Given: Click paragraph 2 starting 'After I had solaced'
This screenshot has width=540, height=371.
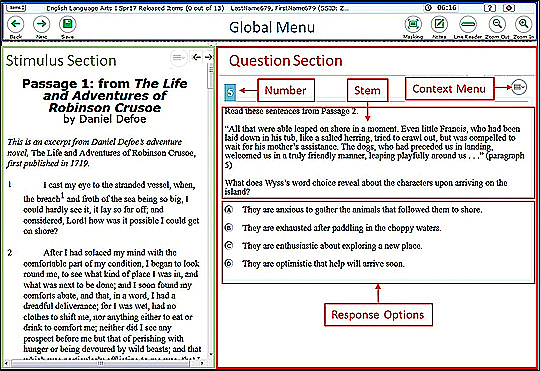Looking at the screenshot, I should tap(112, 306).
